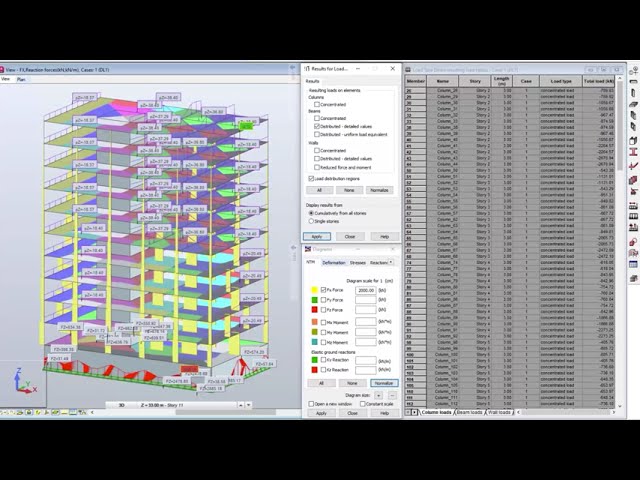
Task: Click view horizontal scrollbar left arrow
Action: tap(92, 412)
